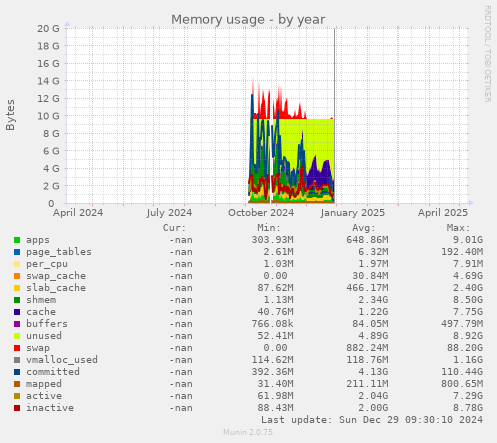Click the mapped max value 800.65M
The image size is (497, 443).
[x=462, y=384]
